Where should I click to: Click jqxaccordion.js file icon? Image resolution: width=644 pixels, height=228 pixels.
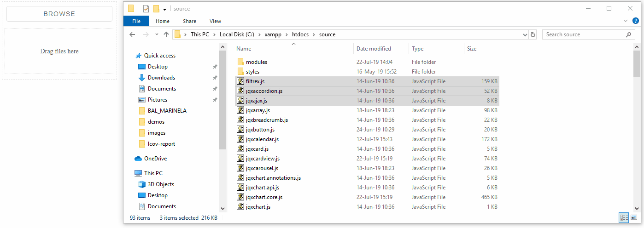pos(240,91)
